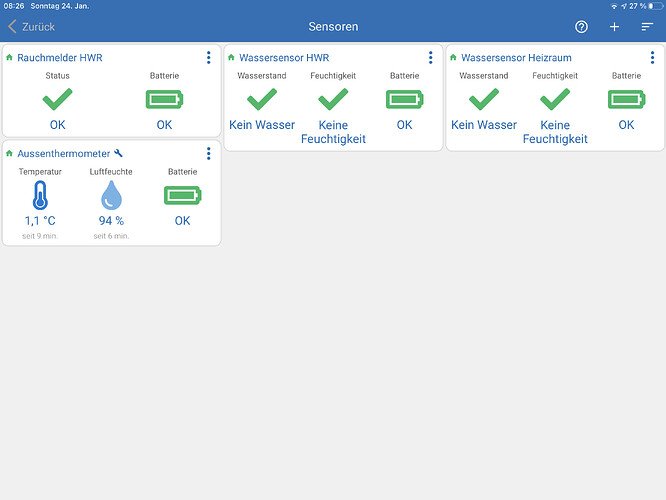Open the sort/filter list icon

pos(647,27)
